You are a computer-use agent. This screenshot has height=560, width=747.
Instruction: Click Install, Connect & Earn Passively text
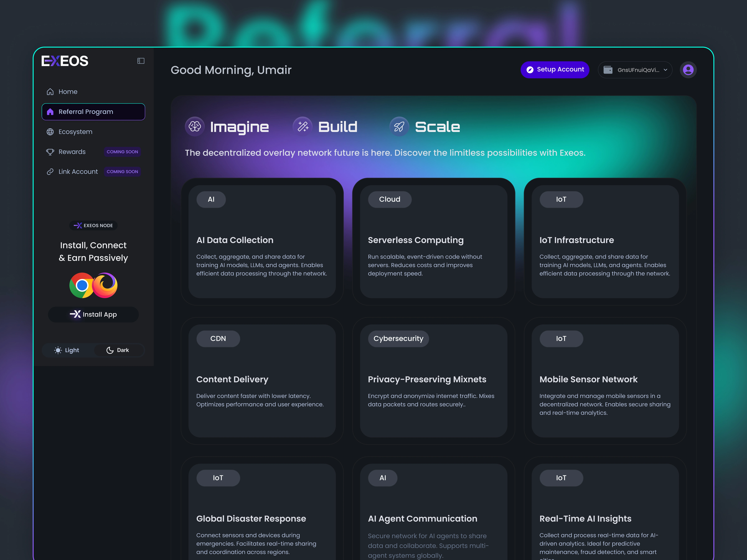[93, 252]
